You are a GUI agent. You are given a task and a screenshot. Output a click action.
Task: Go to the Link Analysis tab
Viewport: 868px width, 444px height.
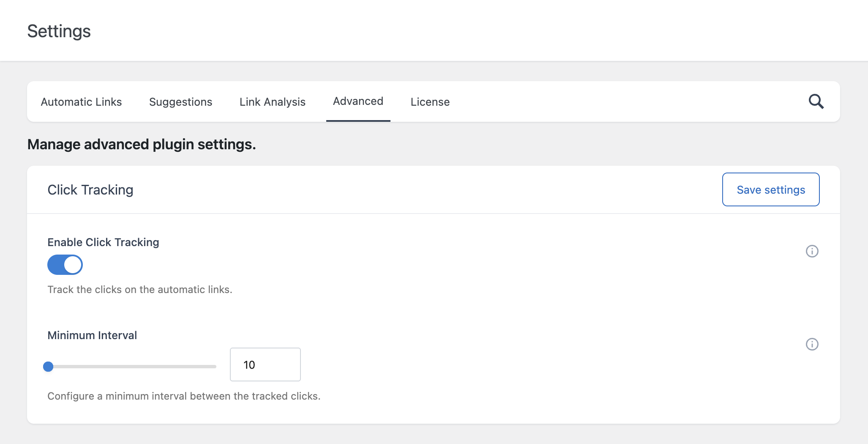[x=273, y=102]
